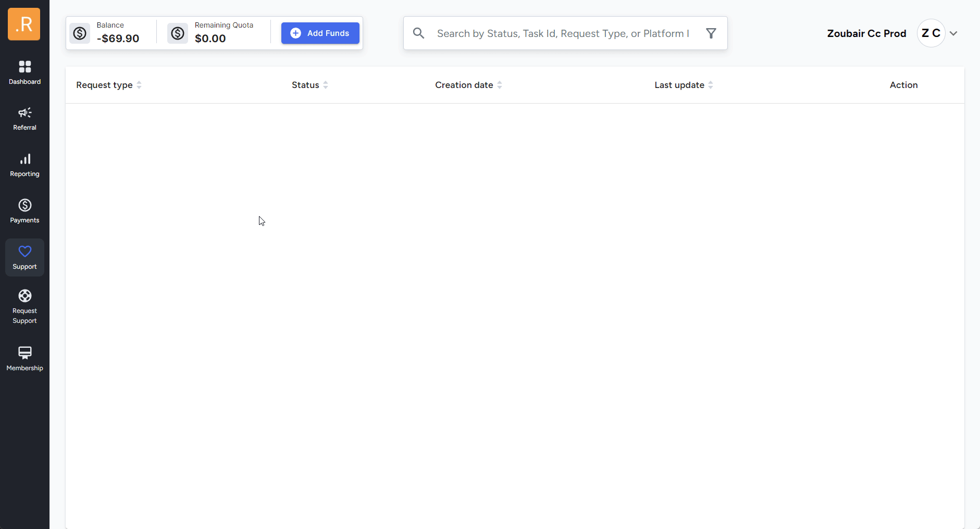Viewport: 980px width, 529px height.
Task: Sort by Creation date column
Action: [x=500, y=85]
